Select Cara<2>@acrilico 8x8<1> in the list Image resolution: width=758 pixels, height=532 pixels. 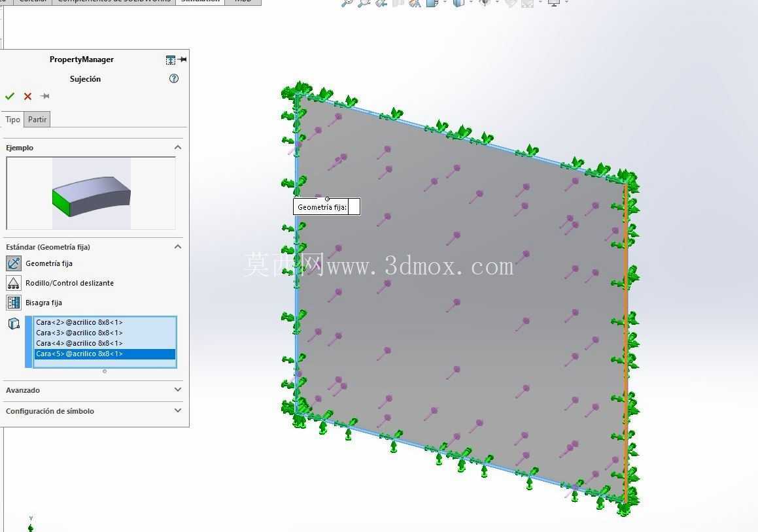point(105,322)
